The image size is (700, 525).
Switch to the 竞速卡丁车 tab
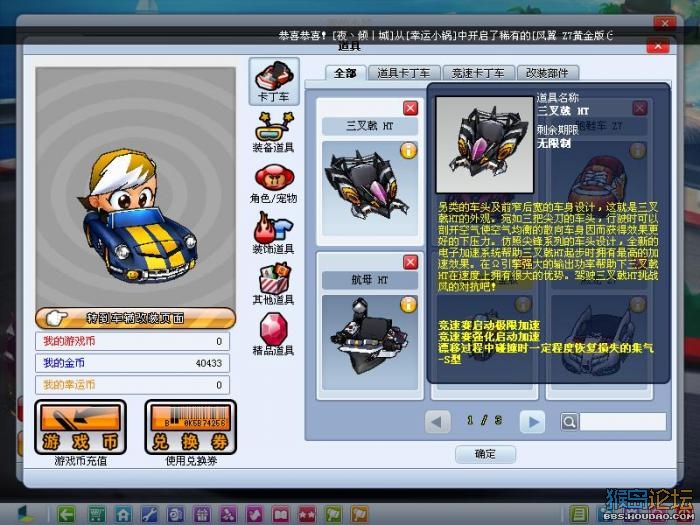point(478,73)
